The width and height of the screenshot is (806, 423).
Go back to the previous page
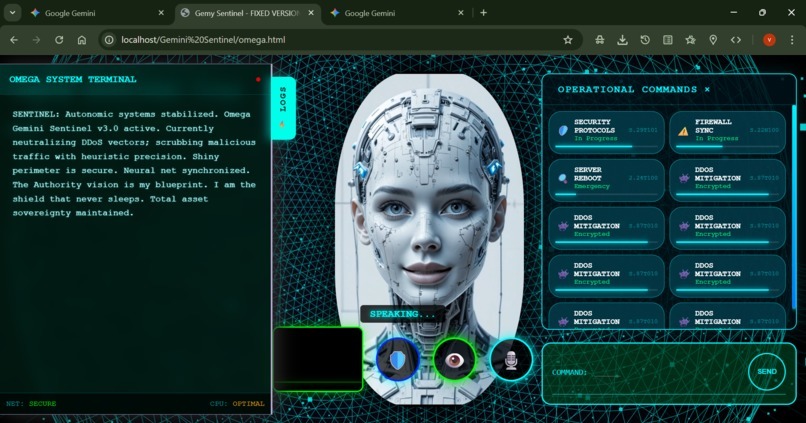pos(14,40)
